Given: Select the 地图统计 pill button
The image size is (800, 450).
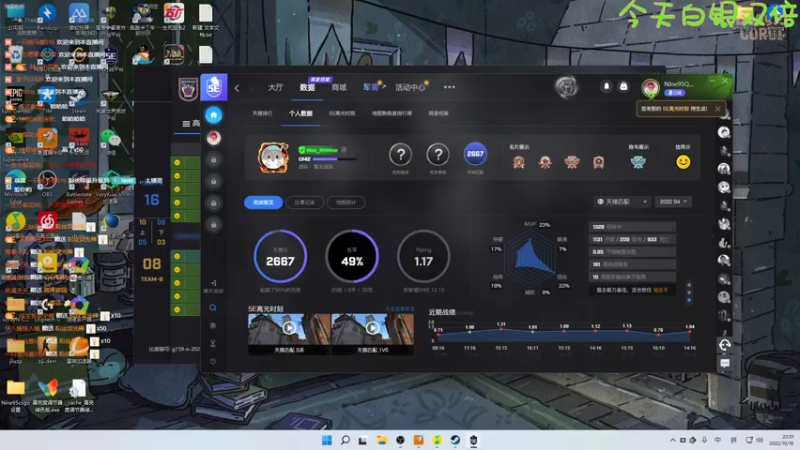Looking at the screenshot, I should click(345, 203).
